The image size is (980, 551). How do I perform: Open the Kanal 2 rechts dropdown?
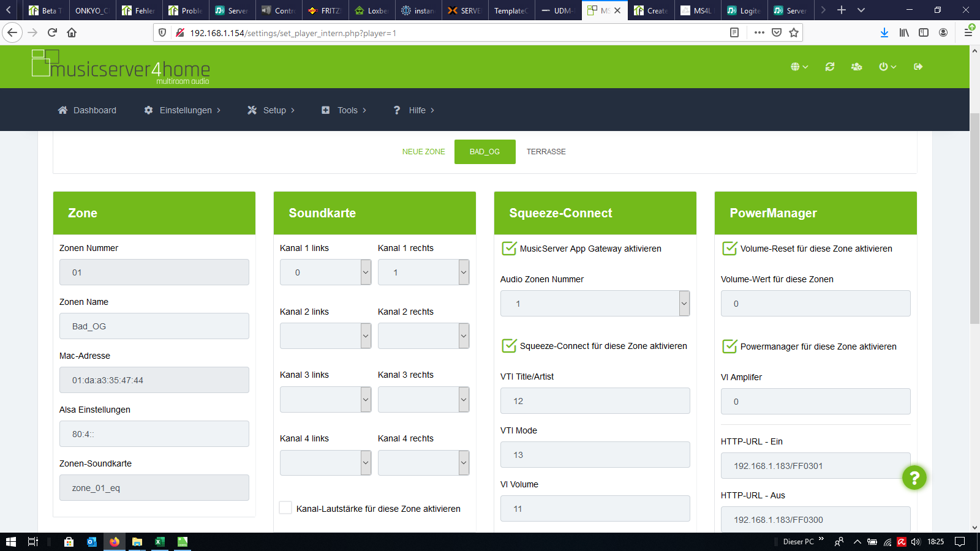tap(424, 336)
